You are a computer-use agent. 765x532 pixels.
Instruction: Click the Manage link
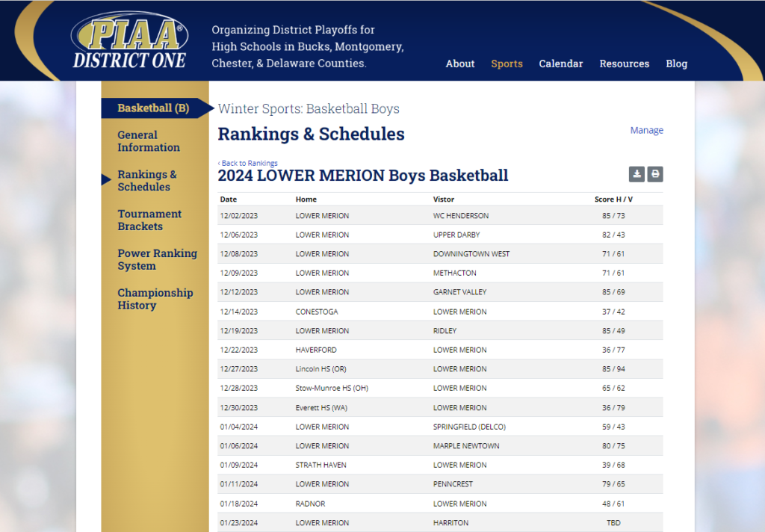646,130
